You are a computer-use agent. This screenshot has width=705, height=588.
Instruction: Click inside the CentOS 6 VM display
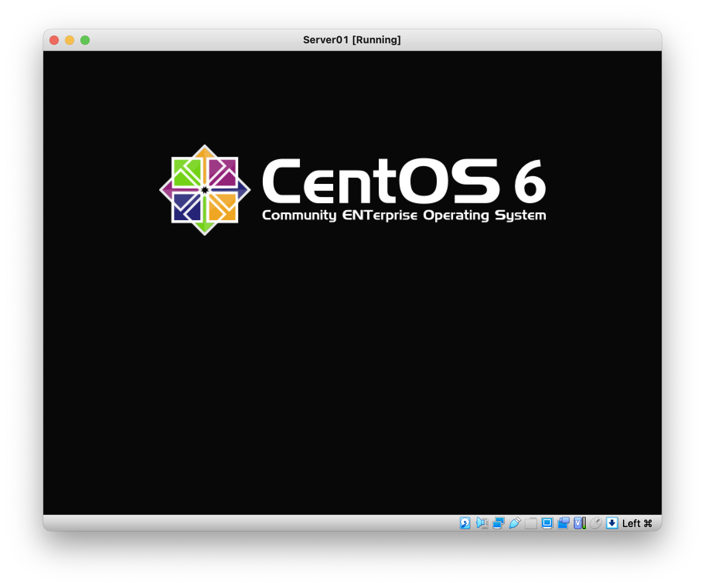pos(352,282)
